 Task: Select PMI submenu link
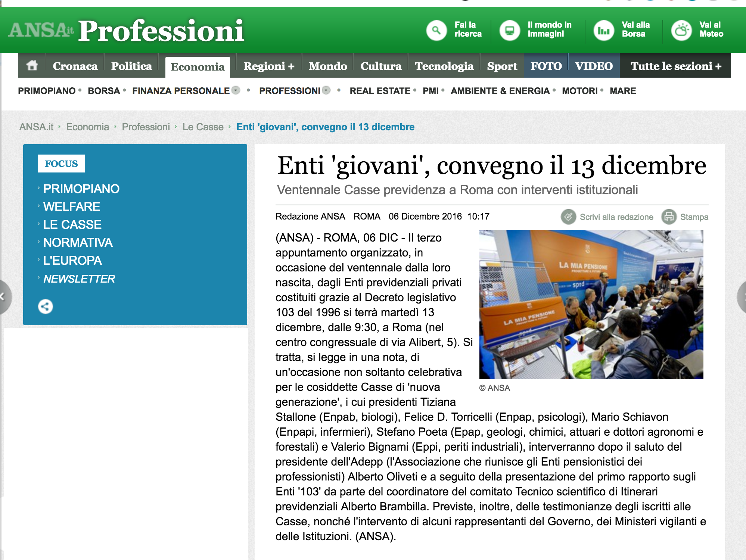coord(430,91)
